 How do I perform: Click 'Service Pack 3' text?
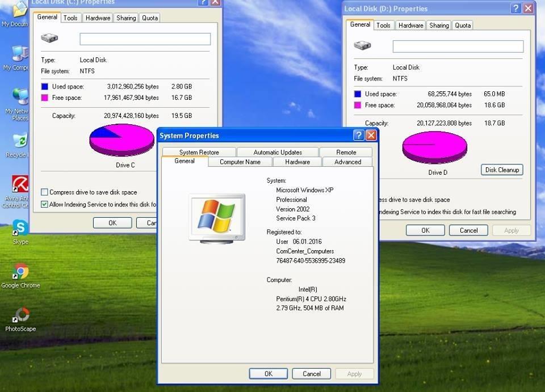296,218
